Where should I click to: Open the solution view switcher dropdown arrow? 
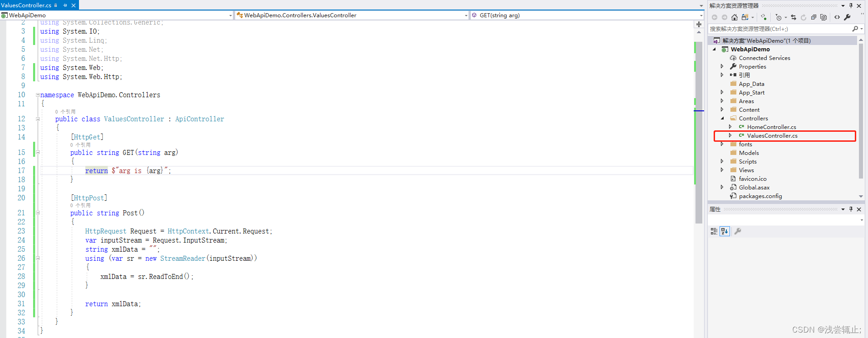pos(753,17)
